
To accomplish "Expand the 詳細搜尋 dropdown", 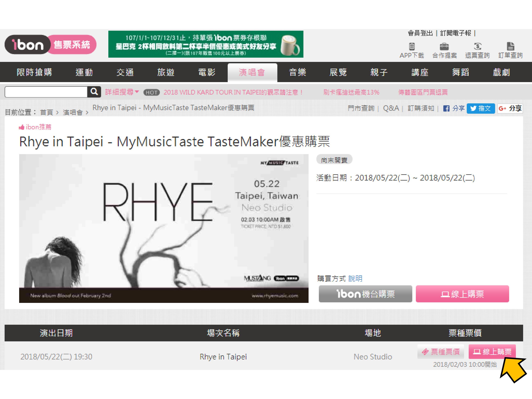I will point(122,92).
